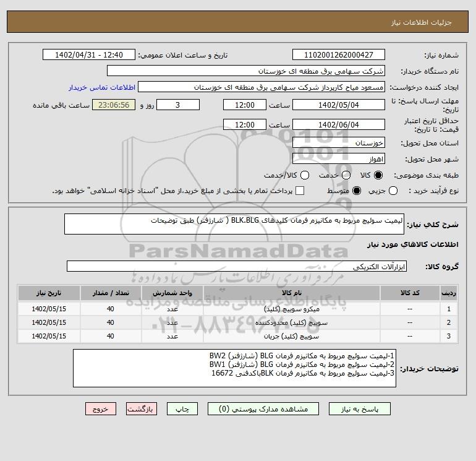
Task: Click quantity 40 in سوییچ جریان row
Action: tap(111, 336)
